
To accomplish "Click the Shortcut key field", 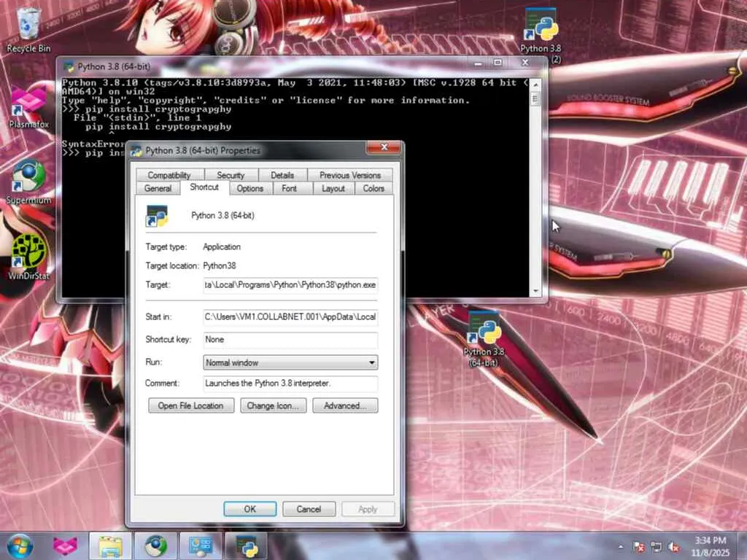I will coord(290,340).
